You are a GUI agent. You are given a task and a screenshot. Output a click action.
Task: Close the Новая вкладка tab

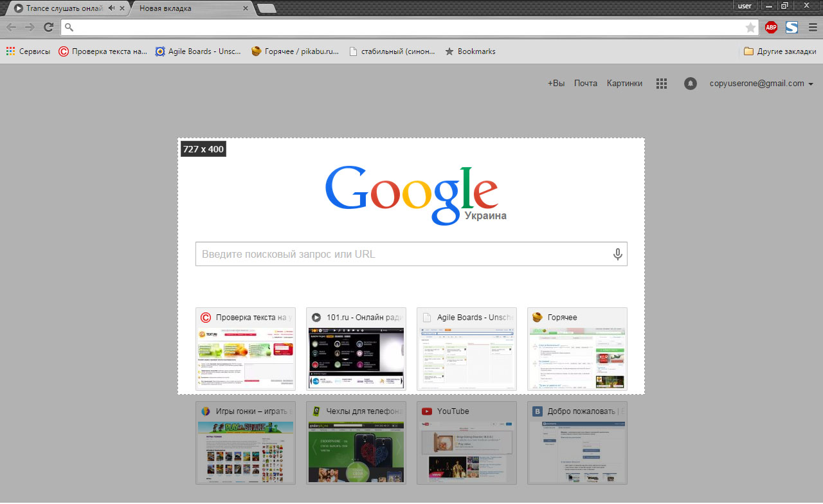pos(246,8)
